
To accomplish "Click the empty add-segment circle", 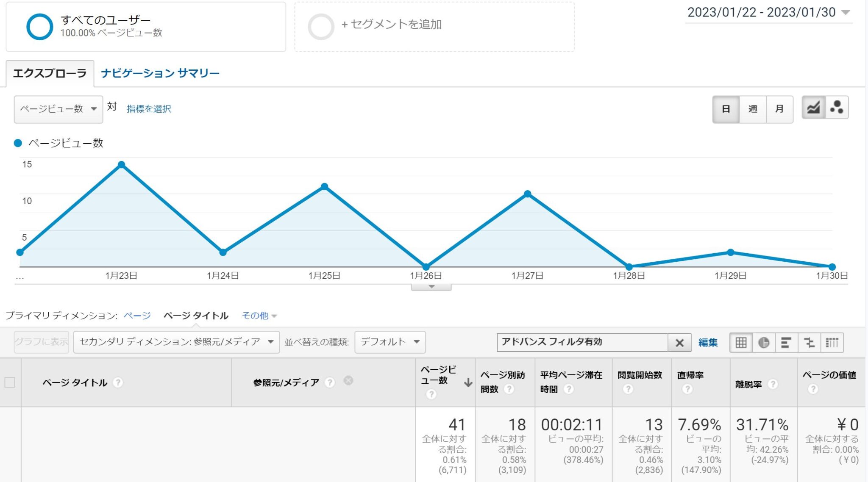I will pyautogui.click(x=321, y=27).
